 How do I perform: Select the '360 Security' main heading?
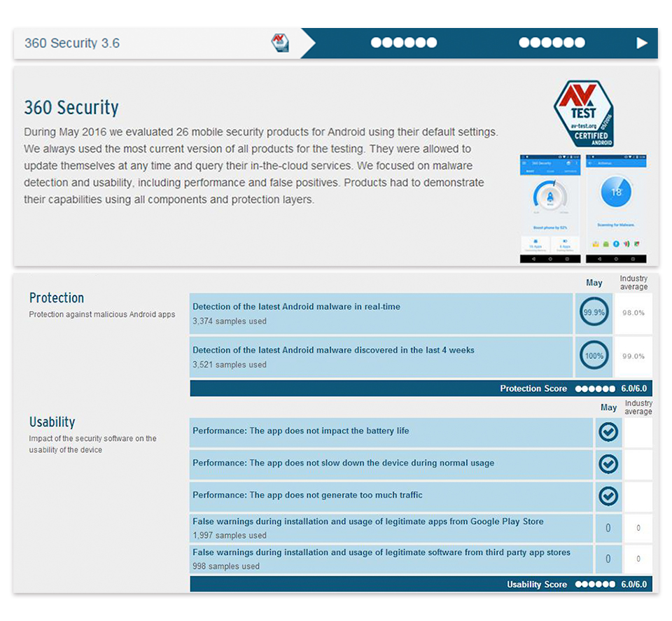(71, 107)
